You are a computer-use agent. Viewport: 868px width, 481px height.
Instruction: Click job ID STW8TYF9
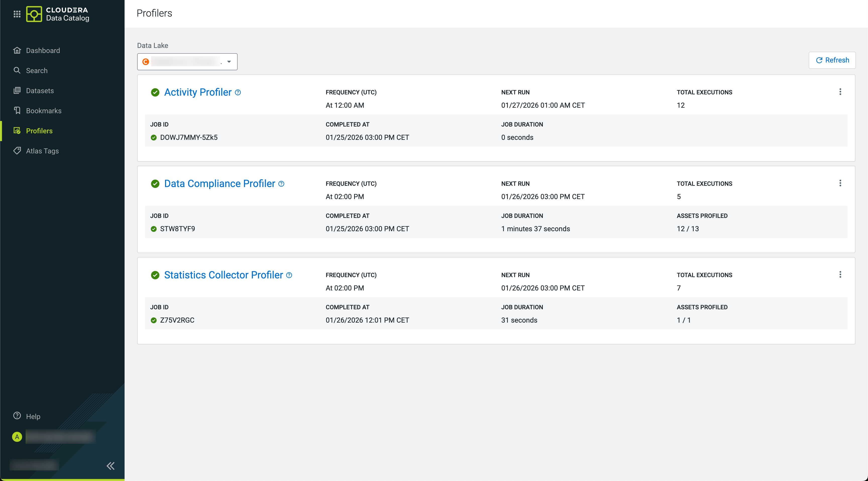click(177, 229)
